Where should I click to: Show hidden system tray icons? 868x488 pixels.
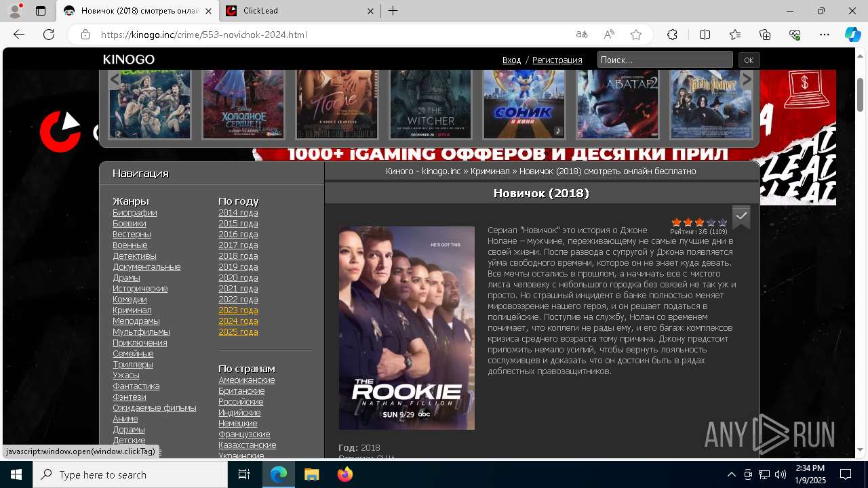coord(731,474)
